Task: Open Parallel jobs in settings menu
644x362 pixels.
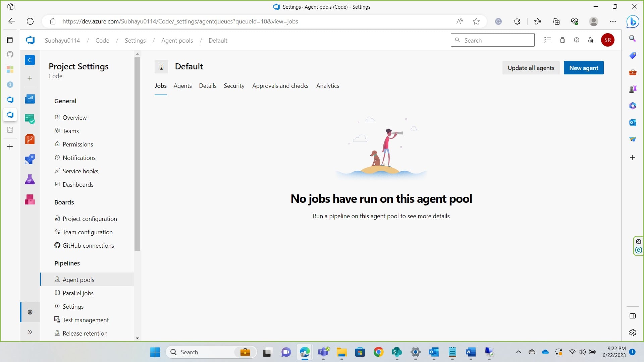Action: click(x=78, y=293)
